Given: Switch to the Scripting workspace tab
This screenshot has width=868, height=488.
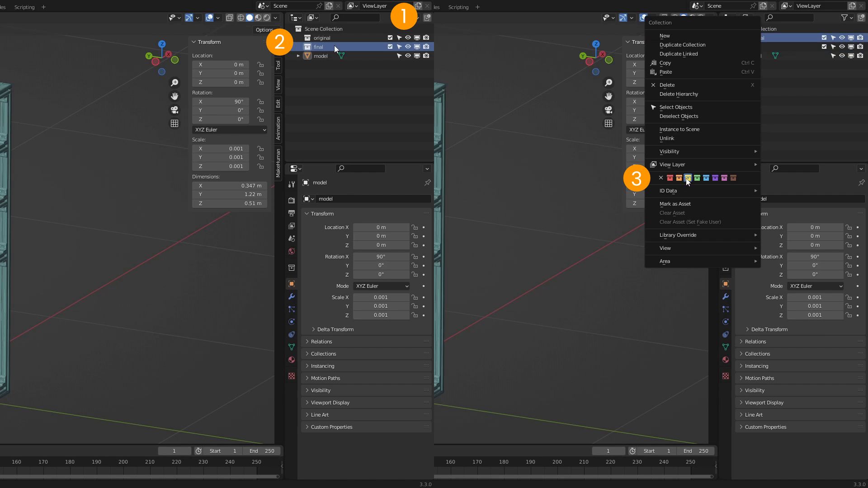Looking at the screenshot, I should (x=24, y=7).
